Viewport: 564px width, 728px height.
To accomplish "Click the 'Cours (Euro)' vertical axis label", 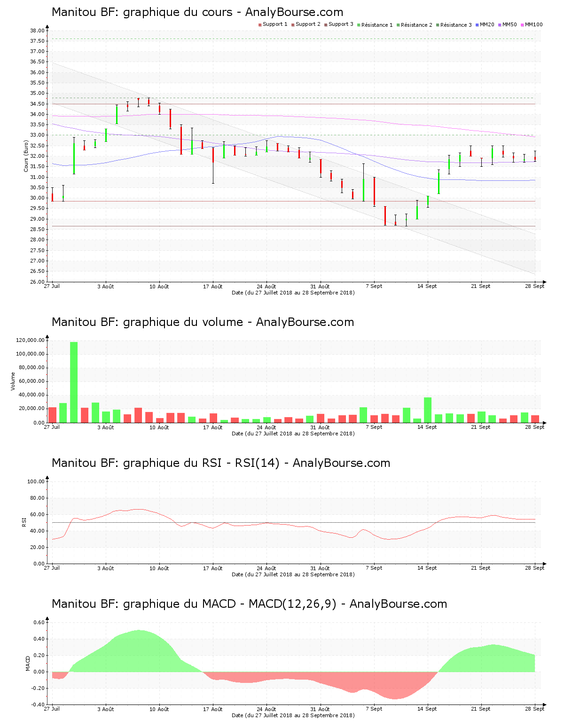I will click(x=26, y=156).
